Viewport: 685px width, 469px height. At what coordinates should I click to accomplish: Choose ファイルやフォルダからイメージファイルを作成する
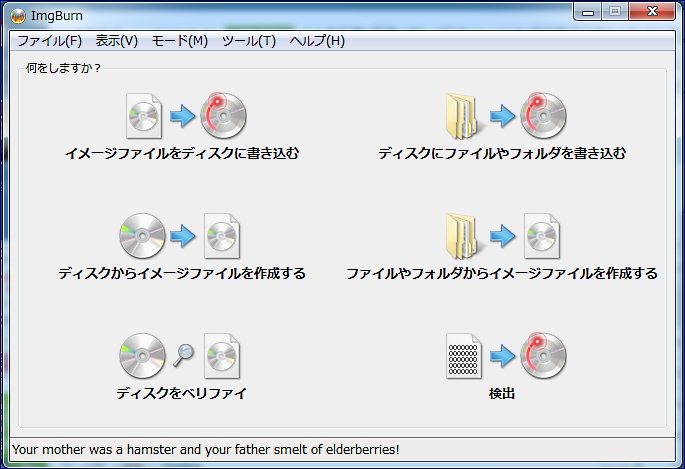[x=502, y=274]
